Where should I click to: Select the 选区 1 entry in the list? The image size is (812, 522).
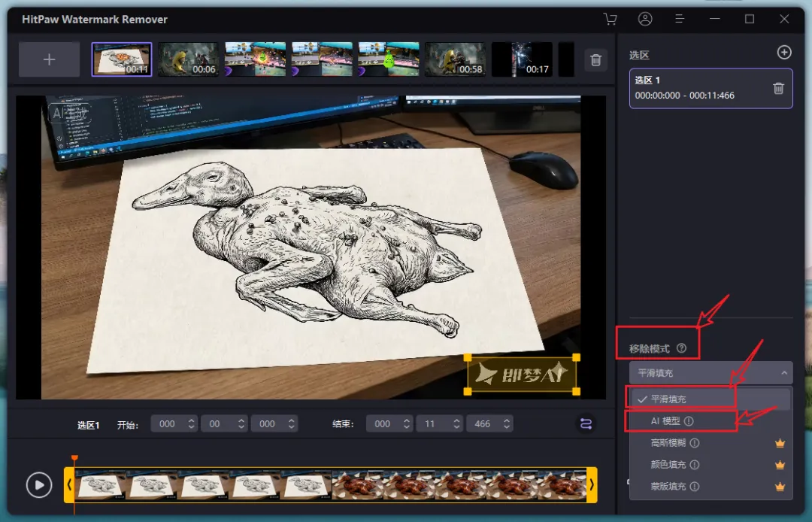point(711,89)
